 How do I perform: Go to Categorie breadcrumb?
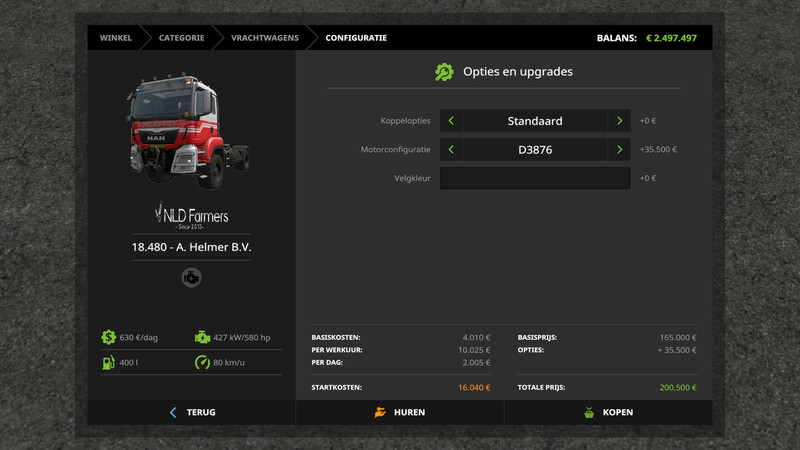point(181,38)
